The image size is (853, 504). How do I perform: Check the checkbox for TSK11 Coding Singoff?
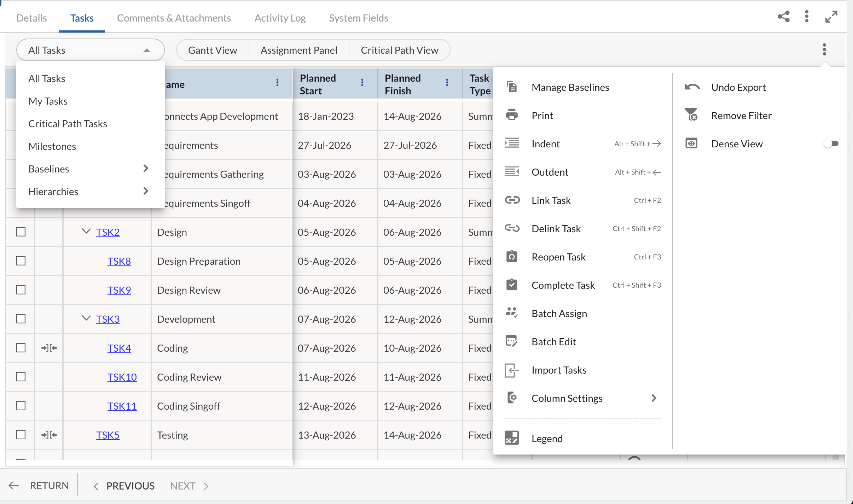[21, 406]
